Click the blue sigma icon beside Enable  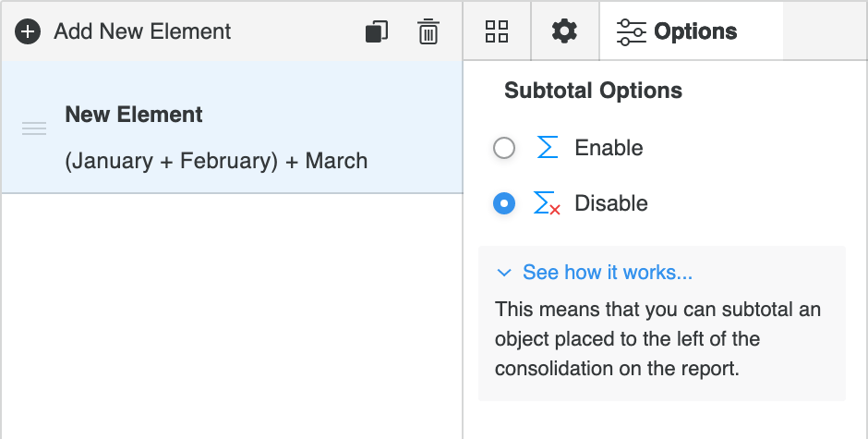click(x=548, y=148)
